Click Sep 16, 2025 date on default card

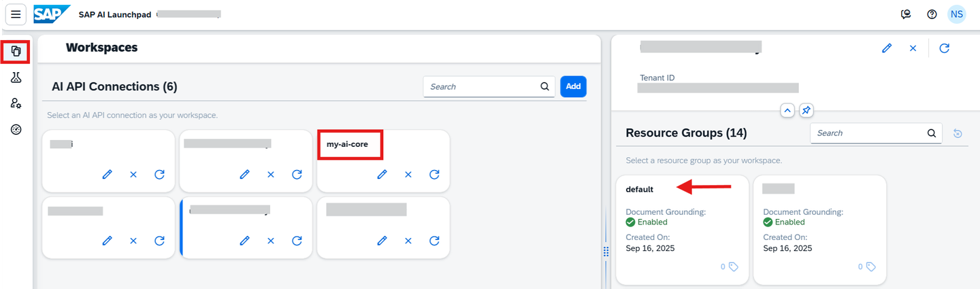[651, 248]
